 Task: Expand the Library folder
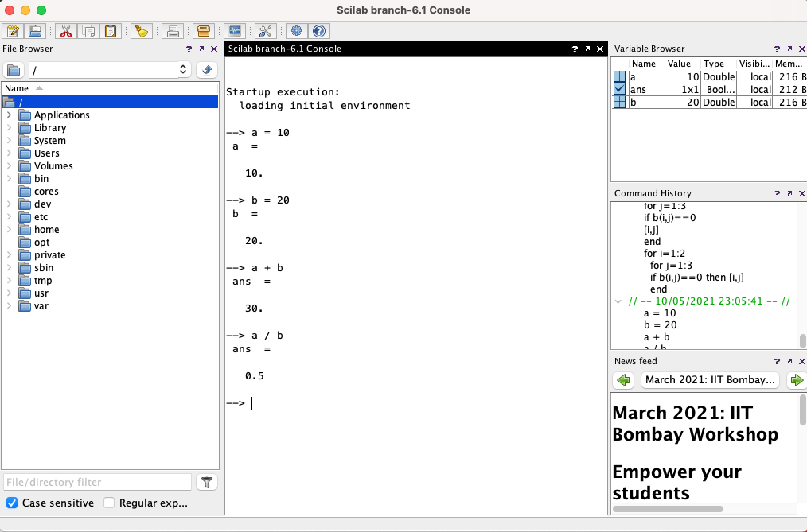pos(10,128)
